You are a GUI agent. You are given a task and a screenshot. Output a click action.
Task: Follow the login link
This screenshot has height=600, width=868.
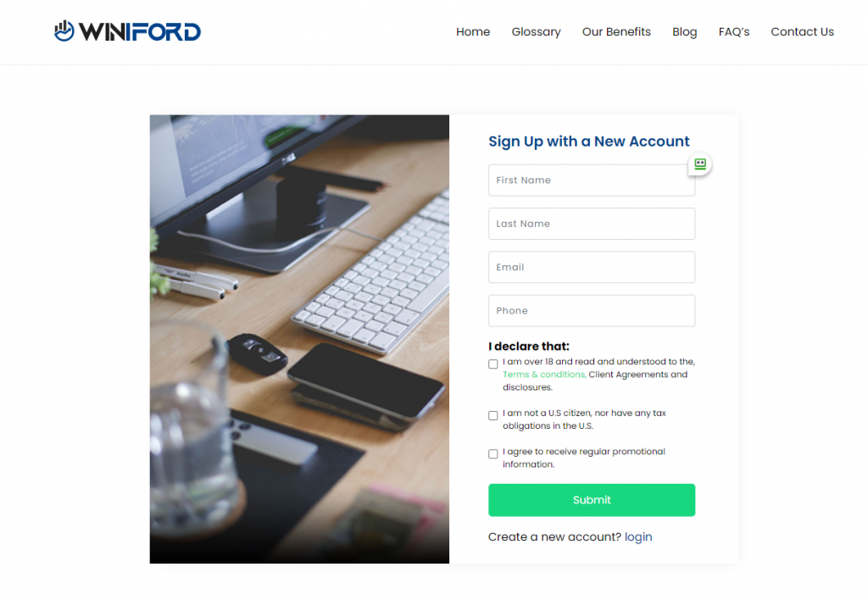[x=638, y=537]
